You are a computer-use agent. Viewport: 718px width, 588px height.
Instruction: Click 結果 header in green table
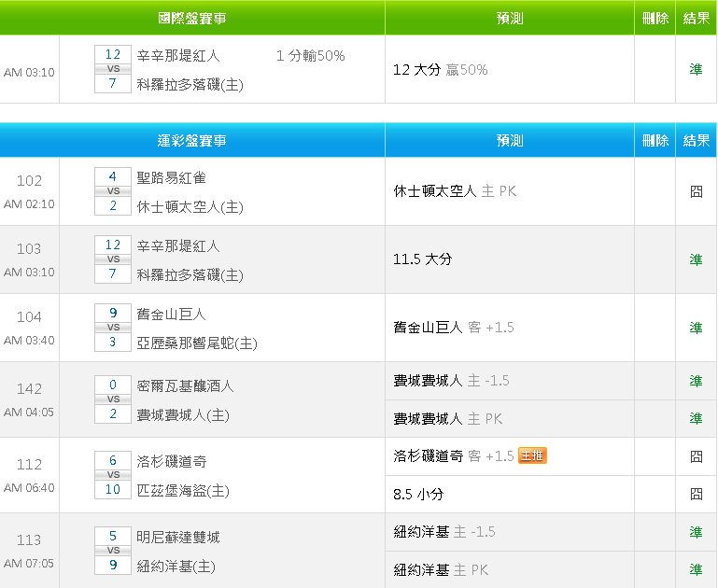click(x=696, y=19)
